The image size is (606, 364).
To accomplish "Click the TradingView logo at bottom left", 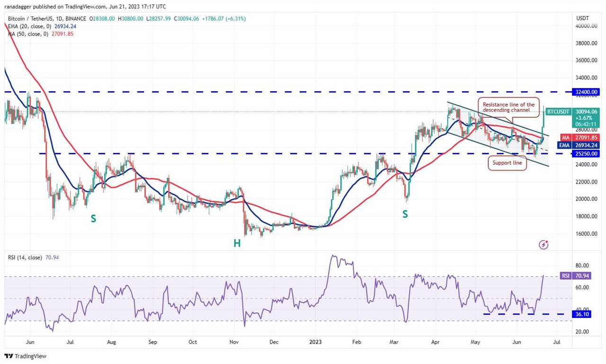I will click(x=26, y=356).
